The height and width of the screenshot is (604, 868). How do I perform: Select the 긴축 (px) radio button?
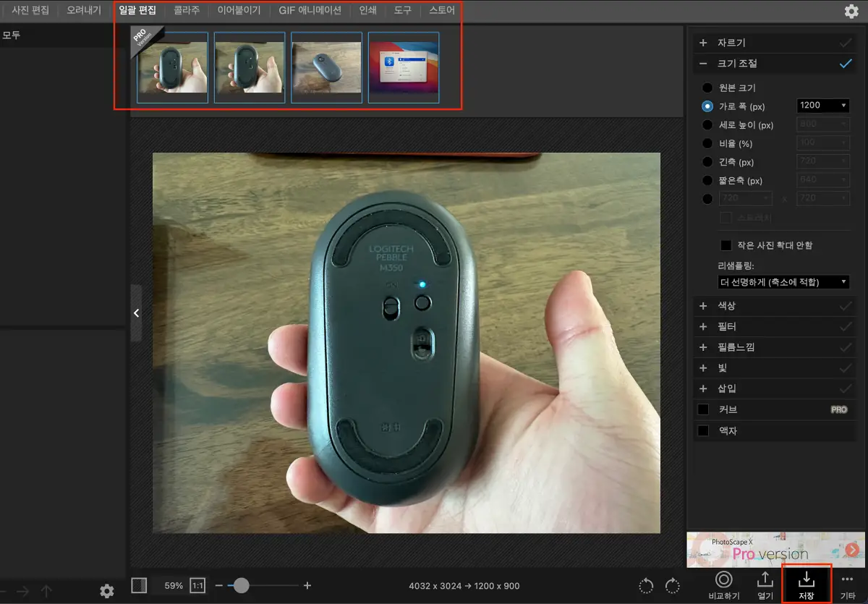(707, 162)
